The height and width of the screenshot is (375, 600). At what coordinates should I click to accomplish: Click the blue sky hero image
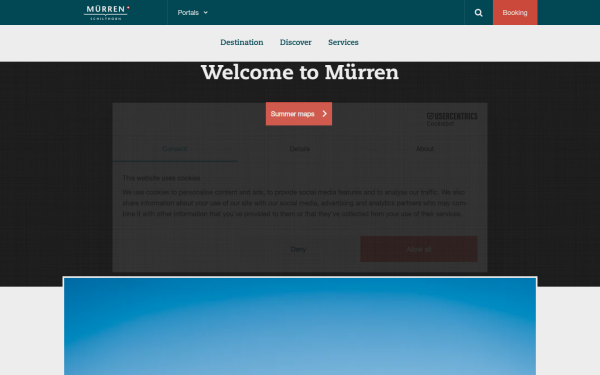300,326
